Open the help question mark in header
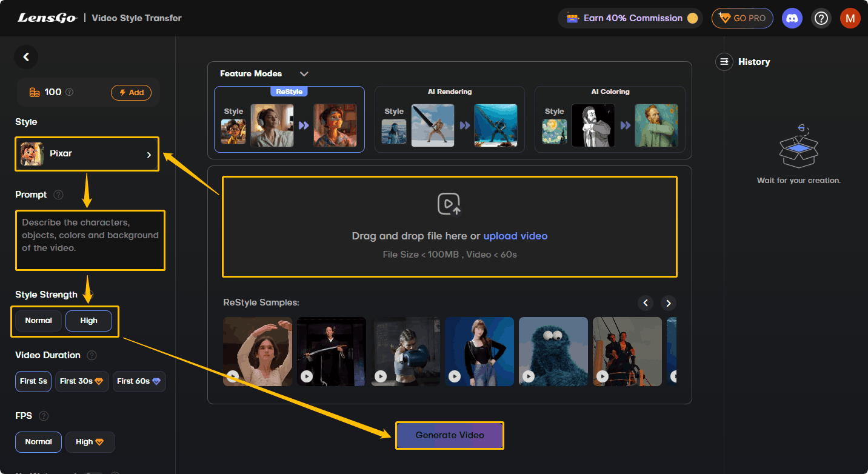This screenshot has height=474, width=868. coord(821,18)
